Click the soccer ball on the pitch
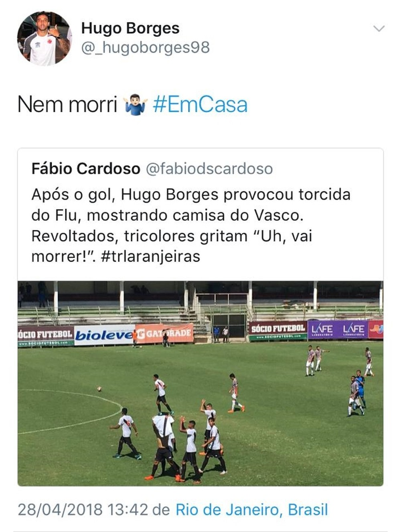 coord(99,389)
